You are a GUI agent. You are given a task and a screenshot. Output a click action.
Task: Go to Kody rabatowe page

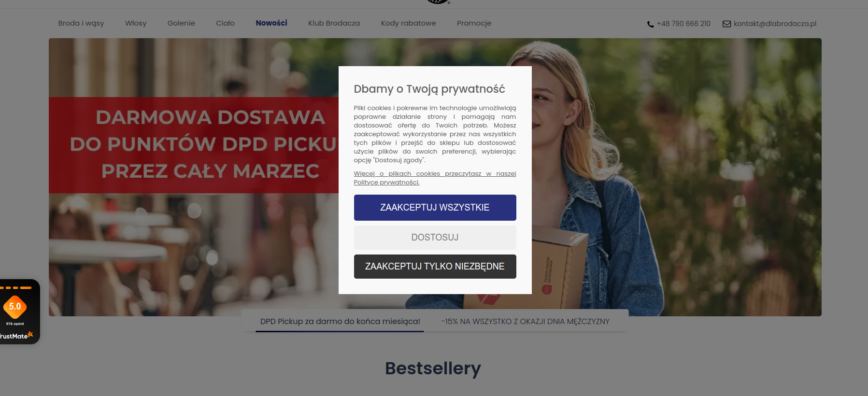pos(408,23)
